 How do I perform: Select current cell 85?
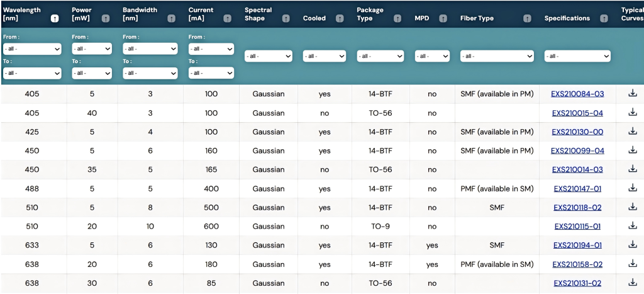pos(211,283)
